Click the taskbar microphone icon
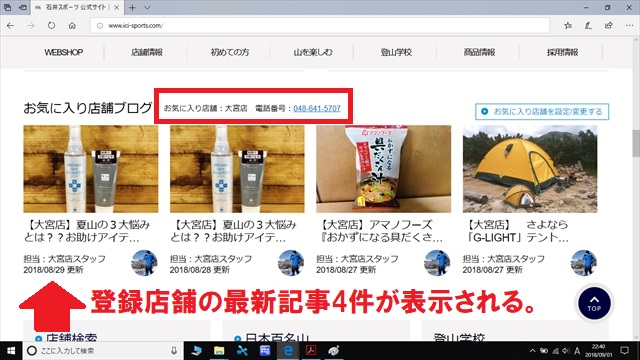640x360 pixels. click(x=174, y=351)
